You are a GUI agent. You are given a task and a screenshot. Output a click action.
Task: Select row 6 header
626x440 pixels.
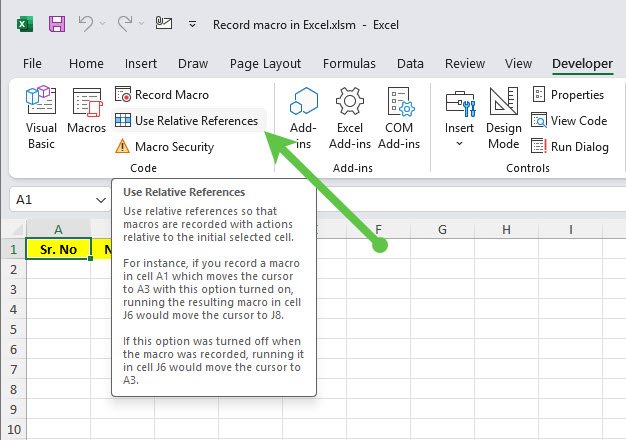tap(14, 349)
